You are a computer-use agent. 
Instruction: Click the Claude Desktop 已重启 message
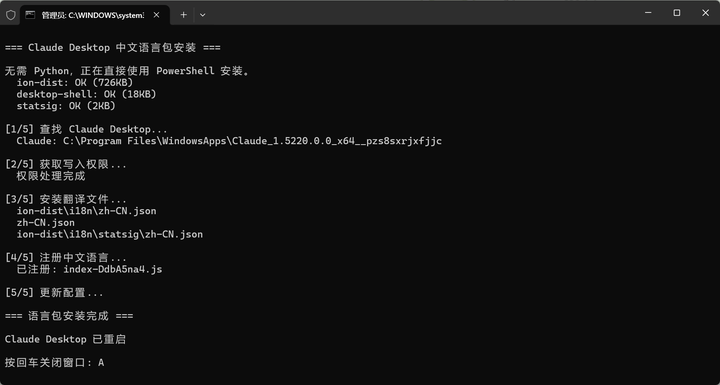click(65, 339)
